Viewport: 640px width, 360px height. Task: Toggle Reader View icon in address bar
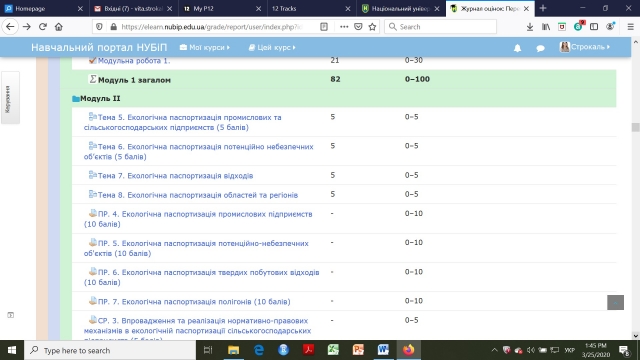click(324, 27)
